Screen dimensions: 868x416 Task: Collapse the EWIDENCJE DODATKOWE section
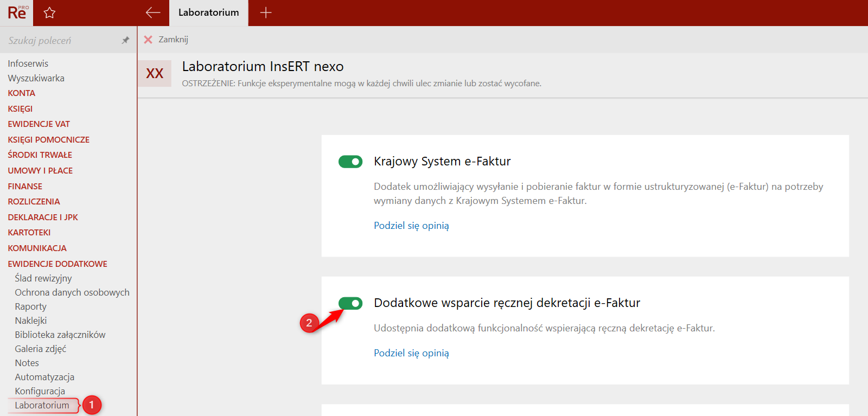(58, 264)
